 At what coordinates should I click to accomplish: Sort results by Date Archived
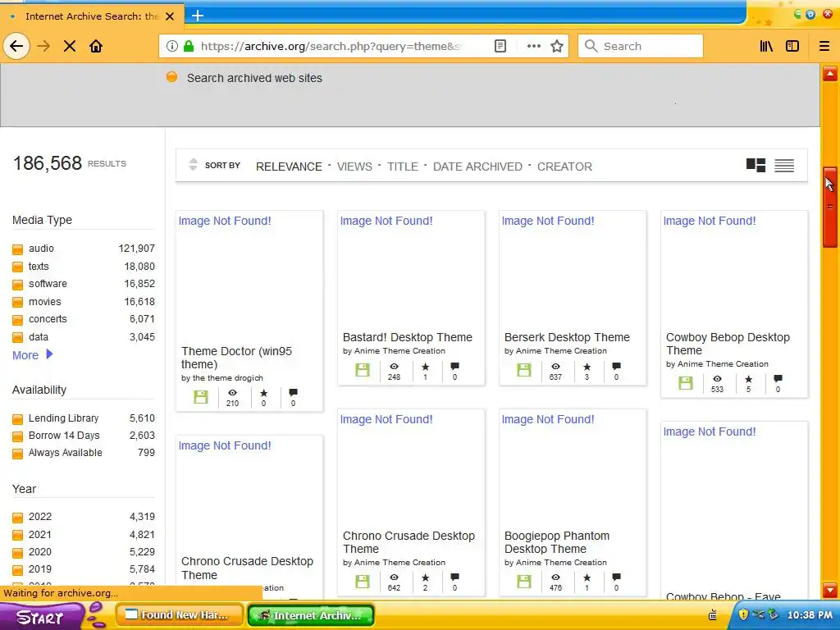[x=477, y=167]
